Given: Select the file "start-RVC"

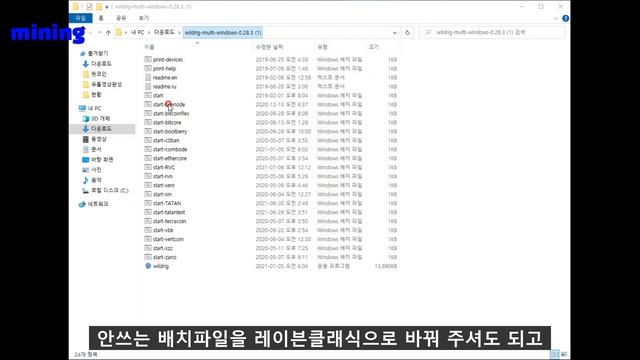Looking at the screenshot, I should coord(164,167).
